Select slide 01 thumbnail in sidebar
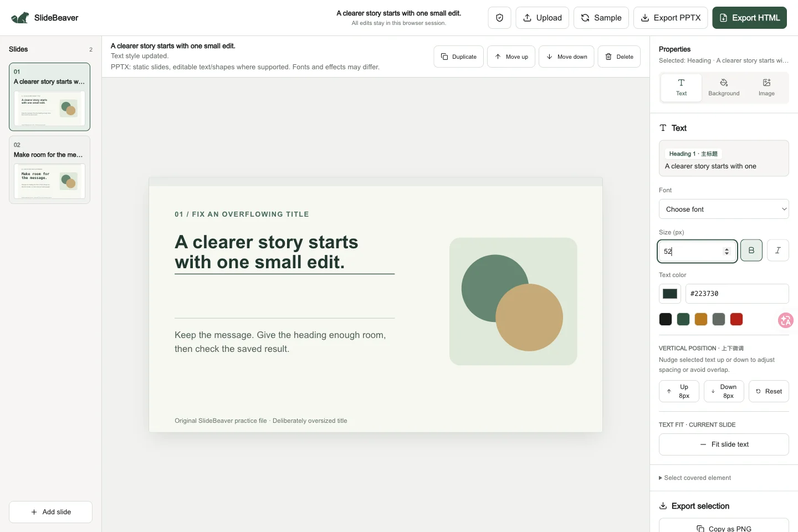The height and width of the screenshot is (532, 798). coord(49,97)
